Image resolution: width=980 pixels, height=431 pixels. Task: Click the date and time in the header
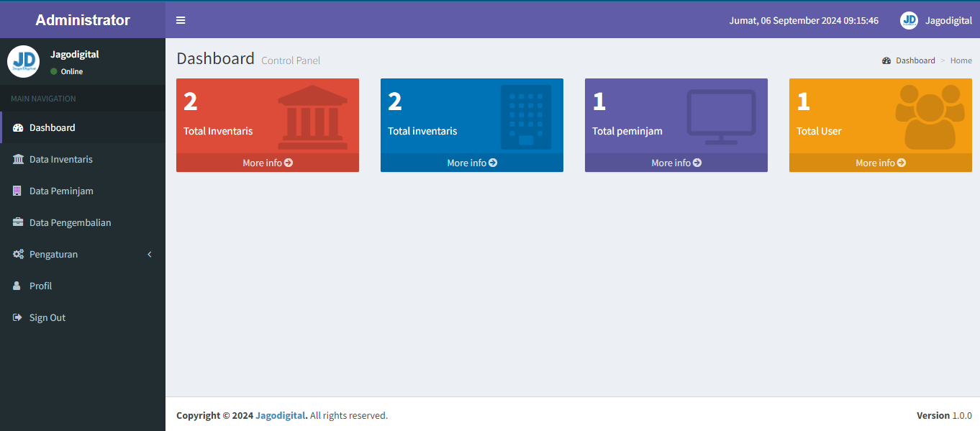804,20
